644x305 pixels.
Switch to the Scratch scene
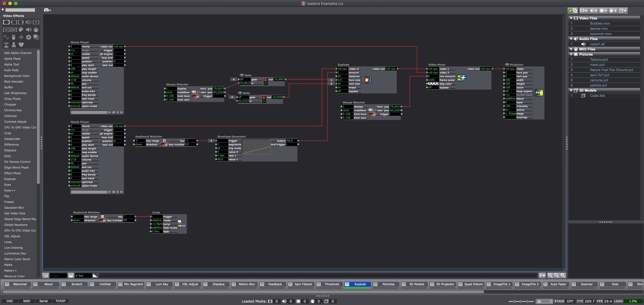pyautogui.click(x=74, y=284)
